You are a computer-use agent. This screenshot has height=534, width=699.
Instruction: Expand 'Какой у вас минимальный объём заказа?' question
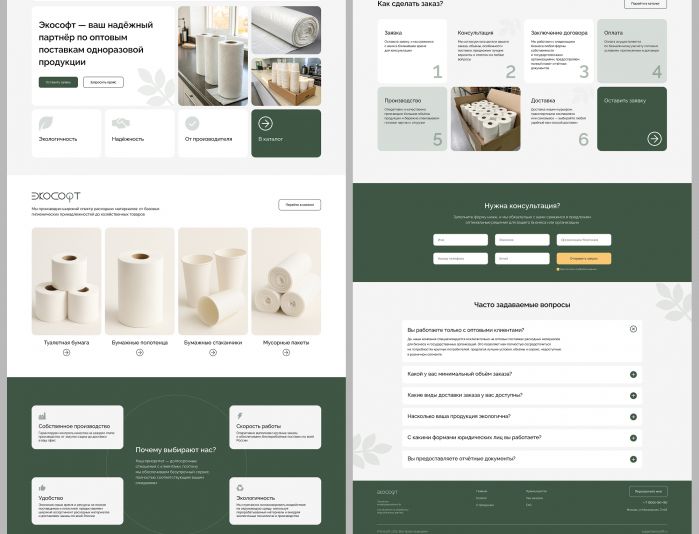pos(633,374)
